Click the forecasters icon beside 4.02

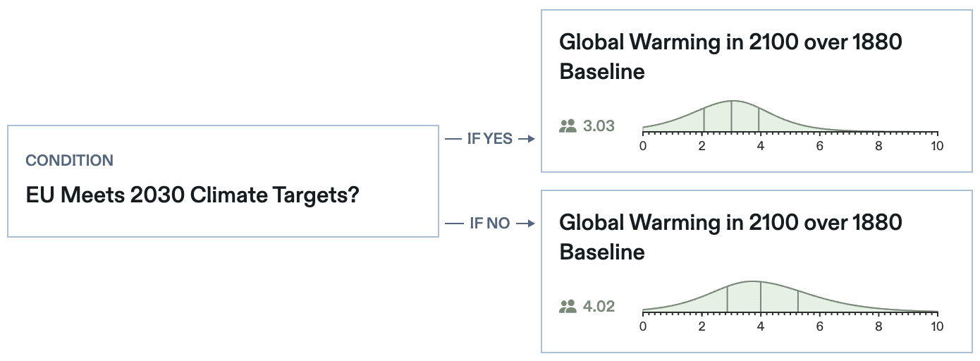[568, 307]
